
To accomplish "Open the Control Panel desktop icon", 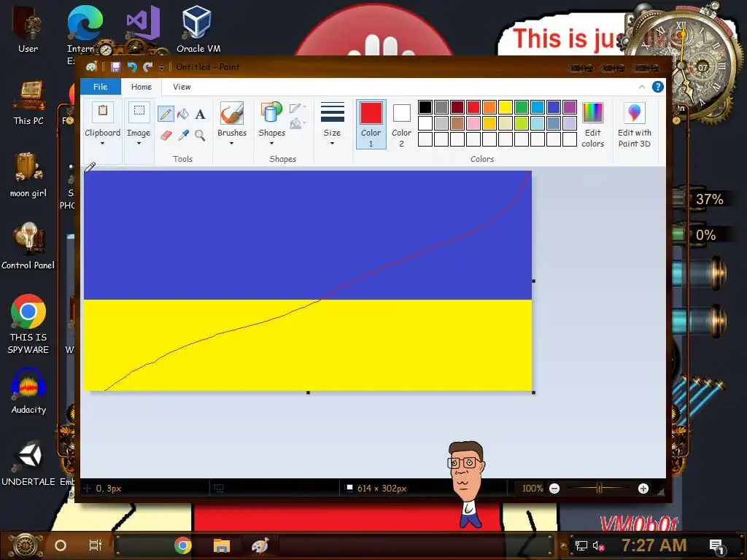I will [28, 246].
